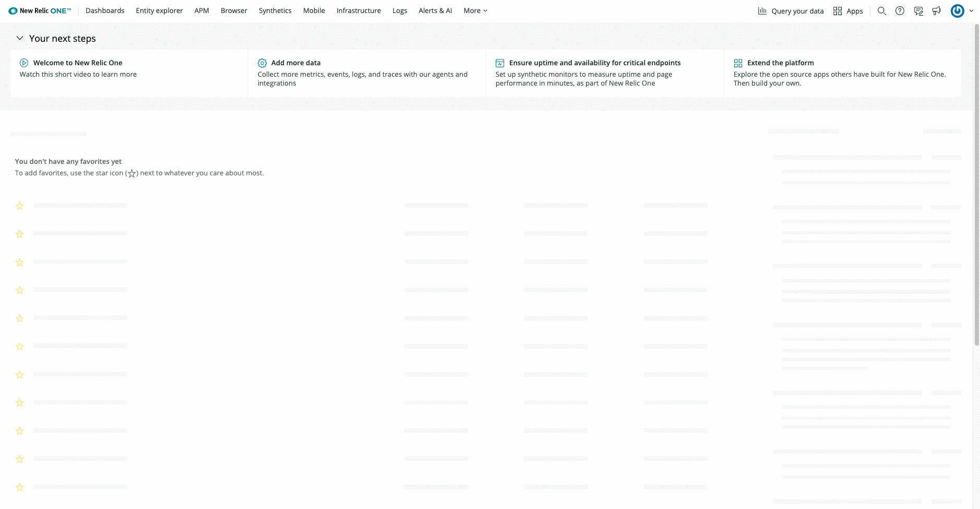
Task: Open the search with the magnifying glass icon
Action: tap(882, 10)
